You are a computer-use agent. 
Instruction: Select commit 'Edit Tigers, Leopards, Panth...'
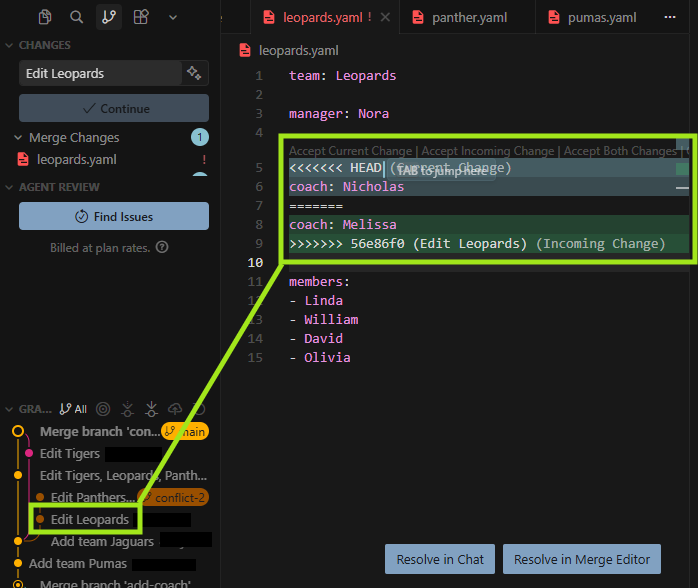pyautogui.click(x=123, y=476)
